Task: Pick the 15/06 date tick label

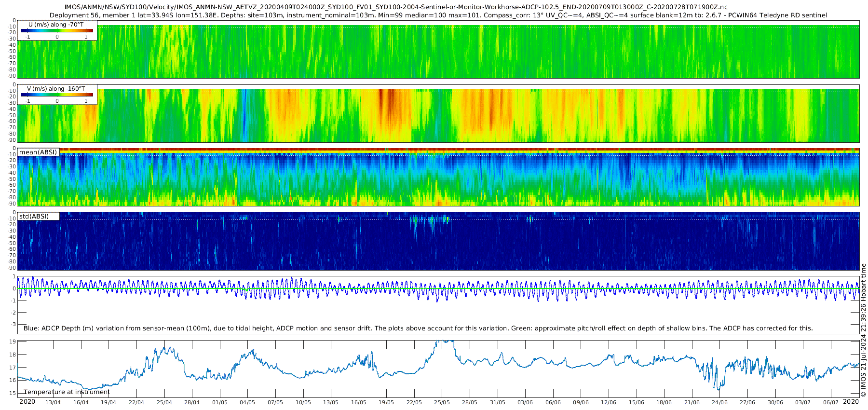Action: coord(637,402)
